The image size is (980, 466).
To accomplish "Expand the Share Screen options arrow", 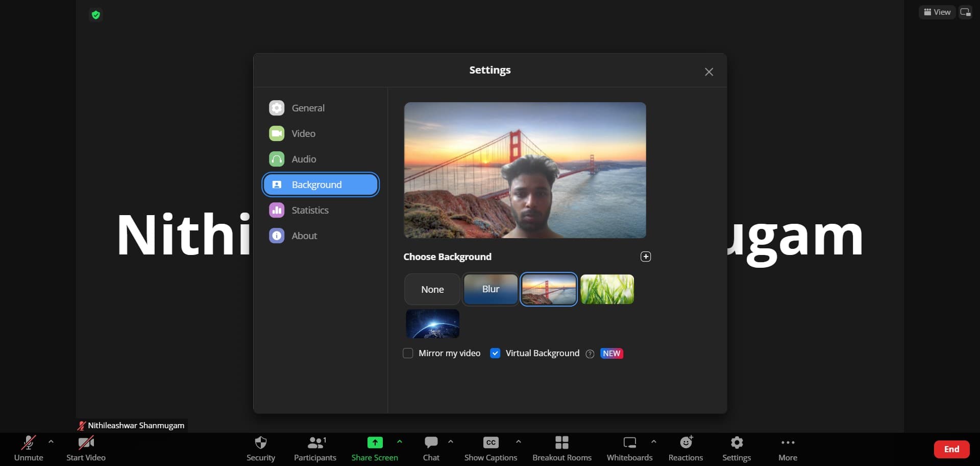I will pos(400,441).
